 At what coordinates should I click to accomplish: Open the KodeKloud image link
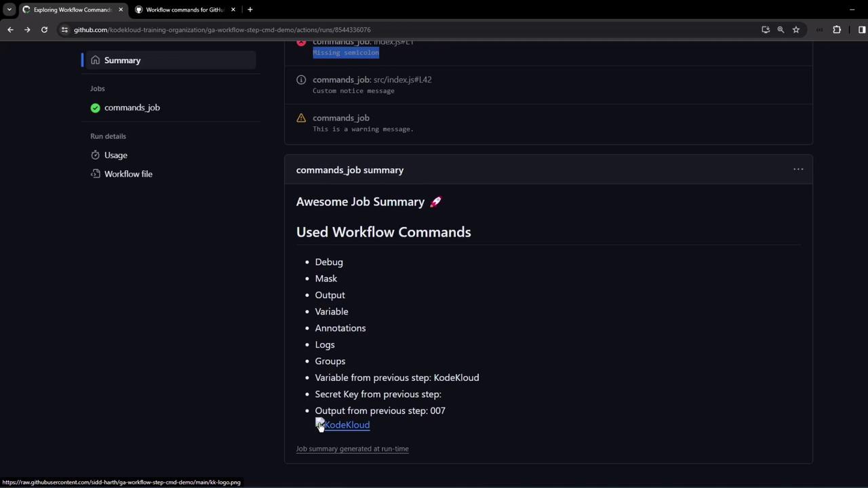[x=343, y=425]
